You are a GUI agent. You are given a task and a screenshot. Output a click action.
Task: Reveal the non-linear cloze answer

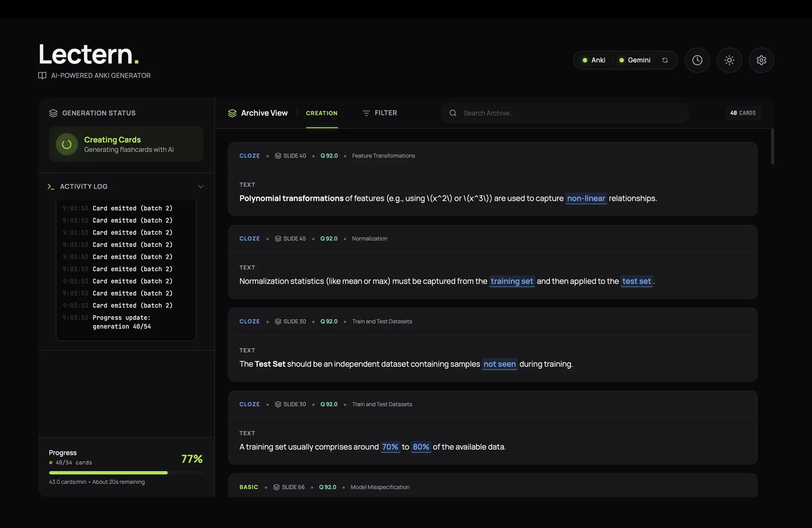click(586, 199)
